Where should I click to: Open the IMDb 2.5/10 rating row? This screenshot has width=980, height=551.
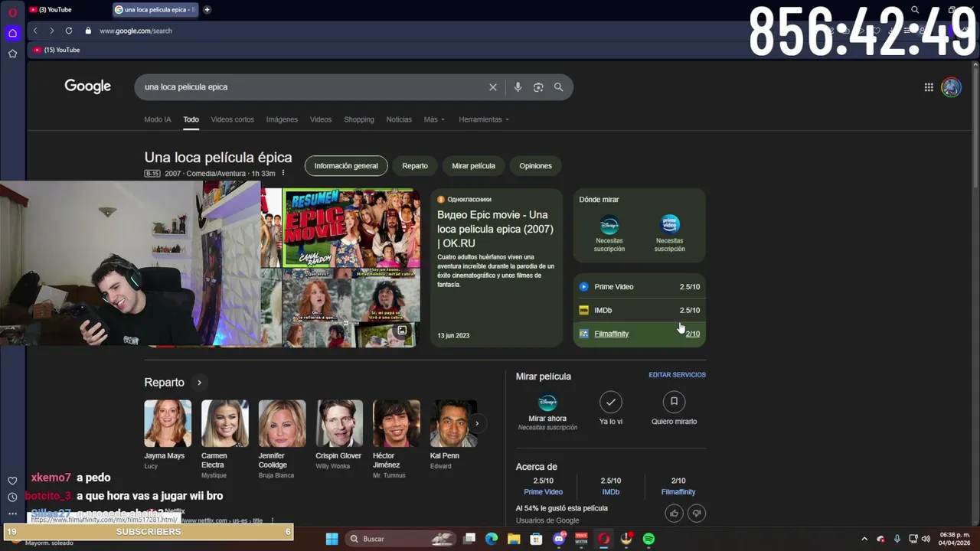click(639, 310)
